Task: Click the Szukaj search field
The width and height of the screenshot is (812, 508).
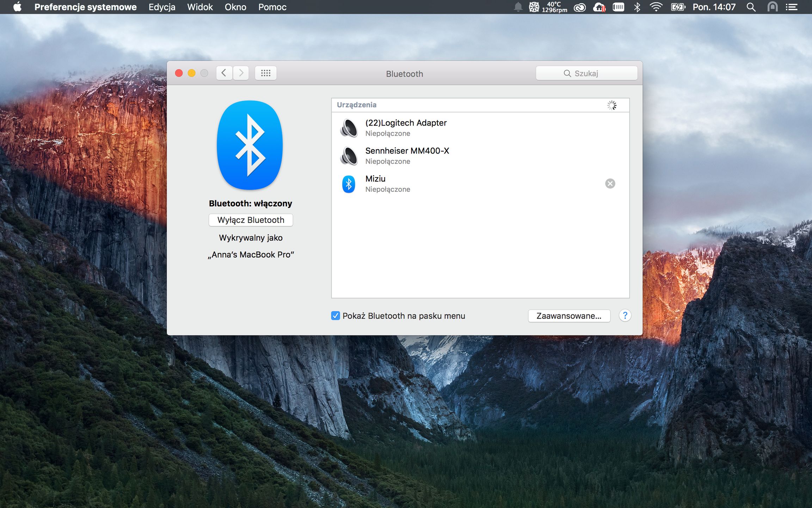Action: point(586,73)
